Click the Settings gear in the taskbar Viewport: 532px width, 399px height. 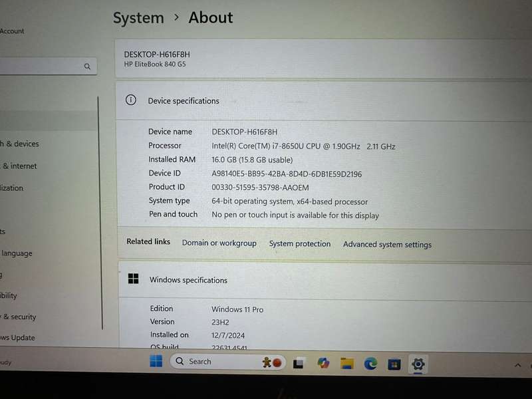click(418, 364)
